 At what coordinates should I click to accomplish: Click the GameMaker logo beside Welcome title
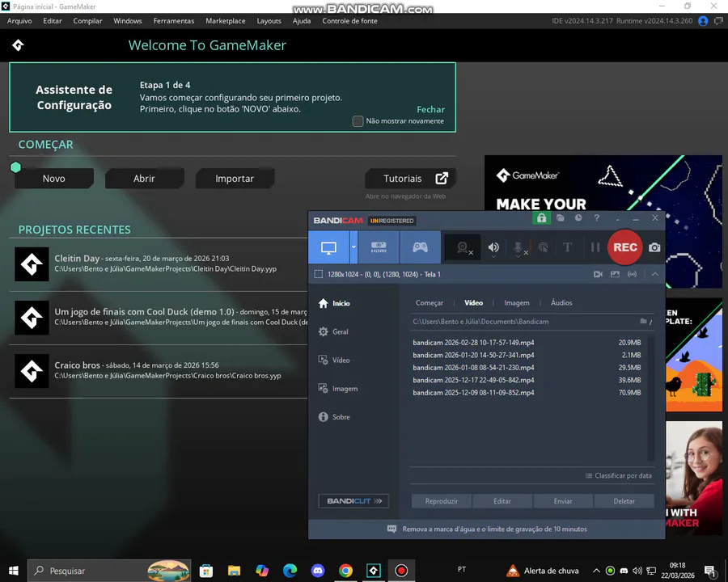tap(18, 45)
